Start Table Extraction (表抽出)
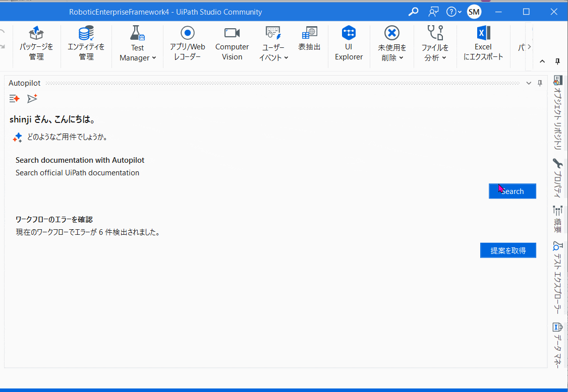 [309, 39]
